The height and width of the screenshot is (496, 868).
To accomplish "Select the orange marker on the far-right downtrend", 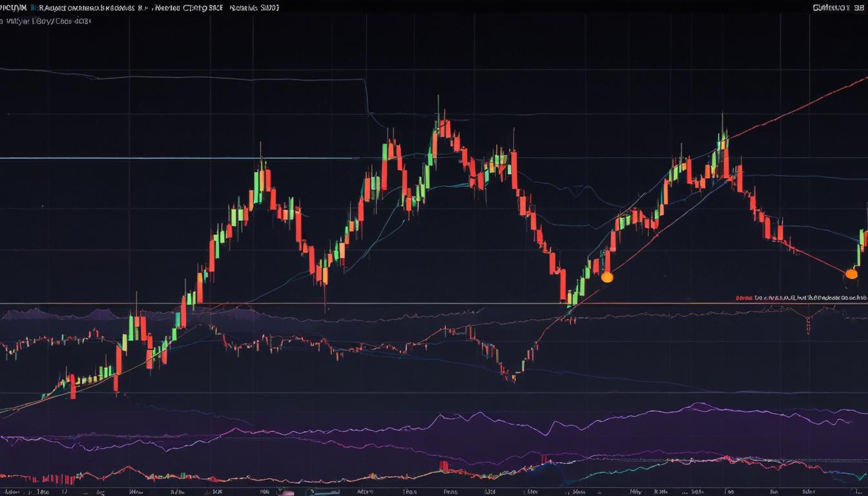I will coord(851,274).
